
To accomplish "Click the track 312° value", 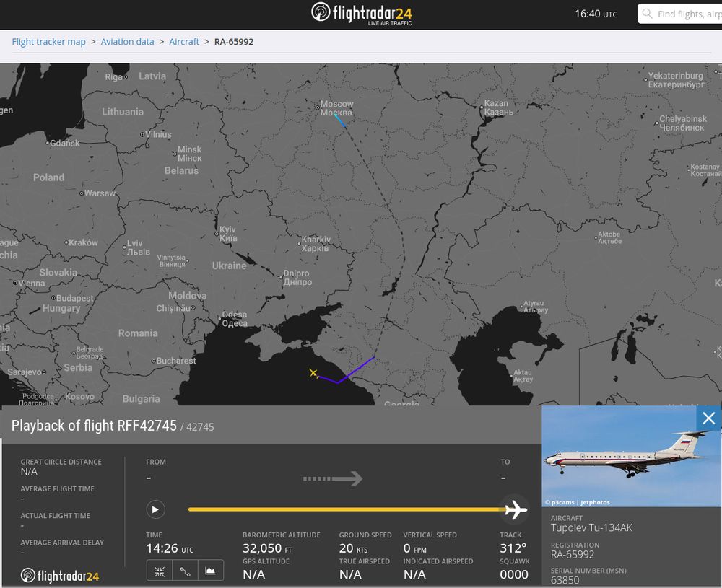I will point(513,548).
